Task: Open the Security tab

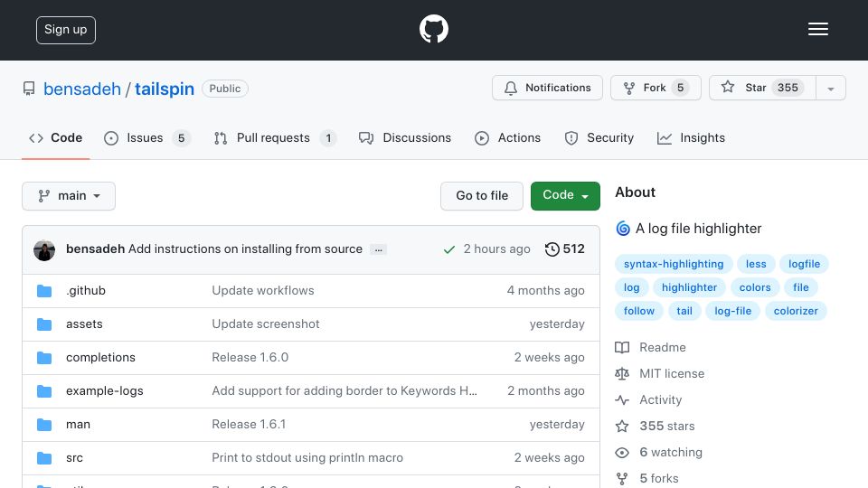Action: (599, 137)
